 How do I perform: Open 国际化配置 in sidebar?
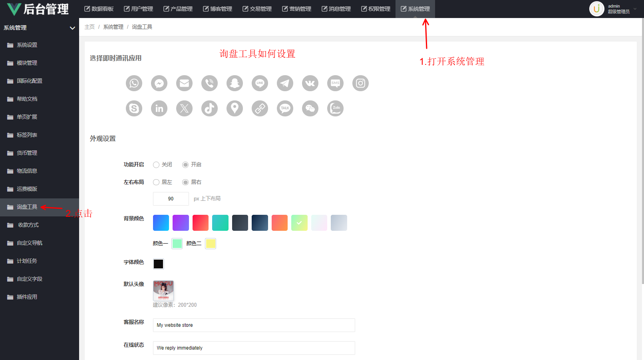(40, 81)
